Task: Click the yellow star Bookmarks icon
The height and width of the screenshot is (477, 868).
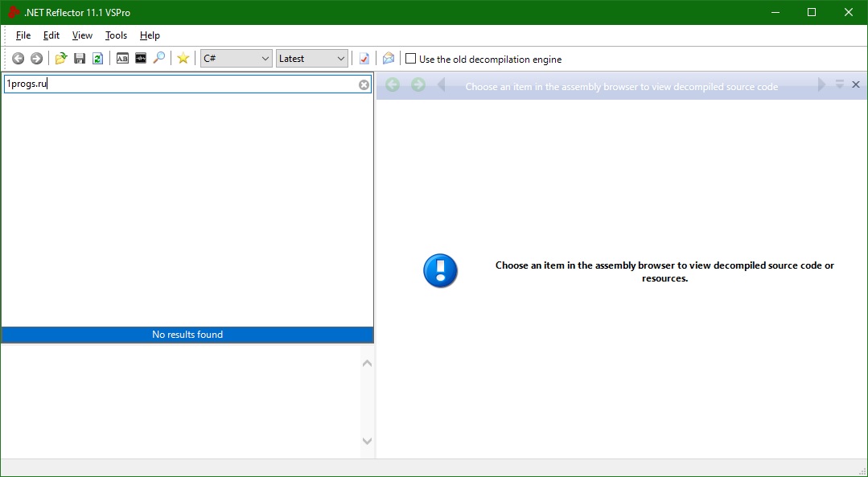Action: point(183,59)
